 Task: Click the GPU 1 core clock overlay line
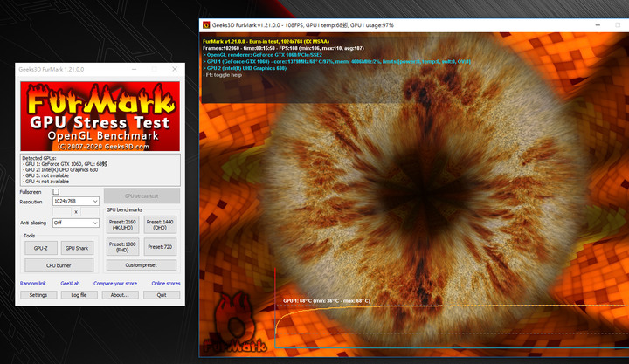(x=336, y=62)
